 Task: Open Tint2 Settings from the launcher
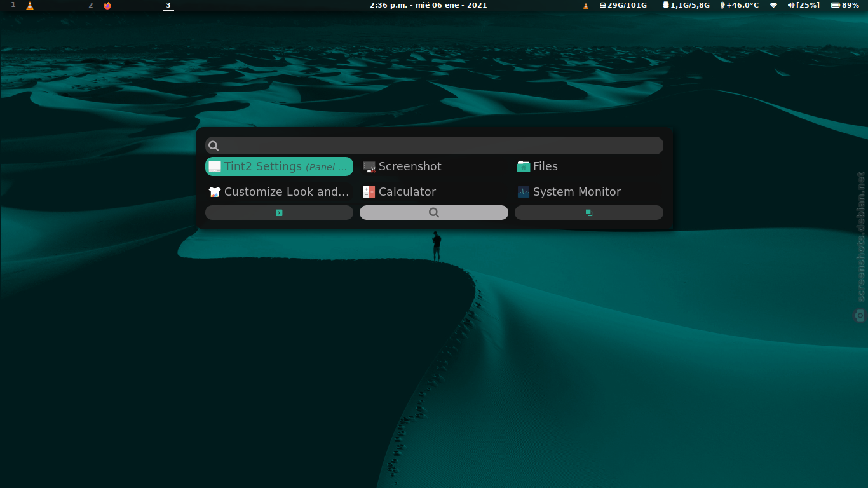pyautogui.click(x=279, y=166)
